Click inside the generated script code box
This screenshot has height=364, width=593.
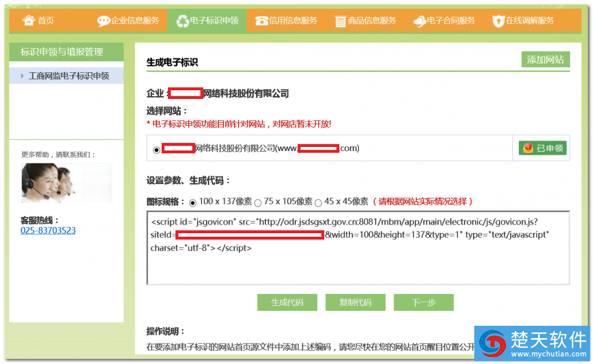coord(358,248)
